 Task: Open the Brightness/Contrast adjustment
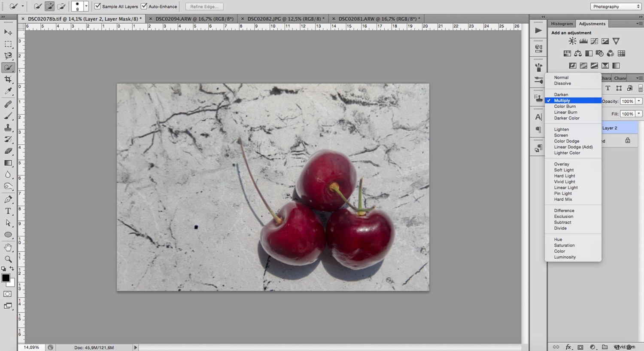[572, 41]
